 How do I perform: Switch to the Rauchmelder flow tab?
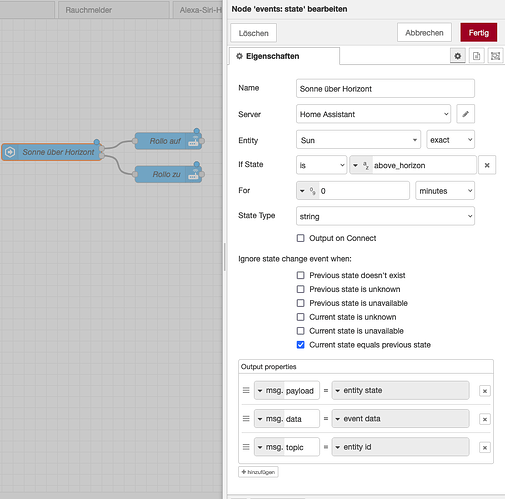(88, 10)
